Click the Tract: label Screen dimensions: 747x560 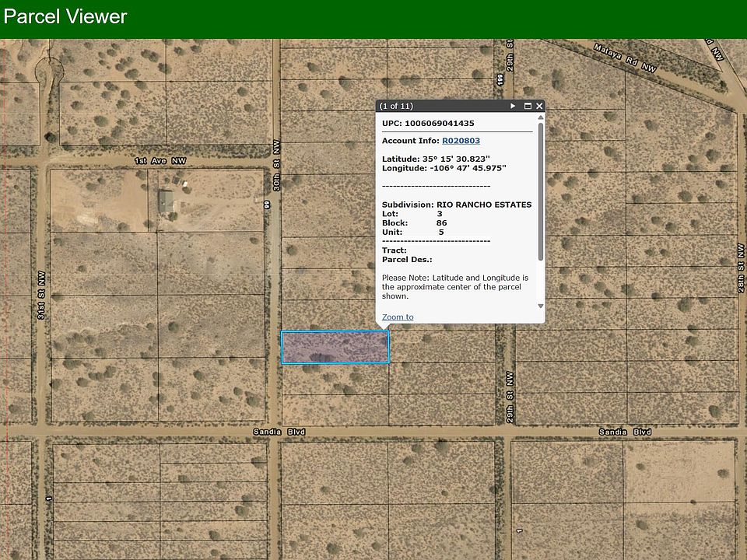pyautogui.click(x=395, y=250)
